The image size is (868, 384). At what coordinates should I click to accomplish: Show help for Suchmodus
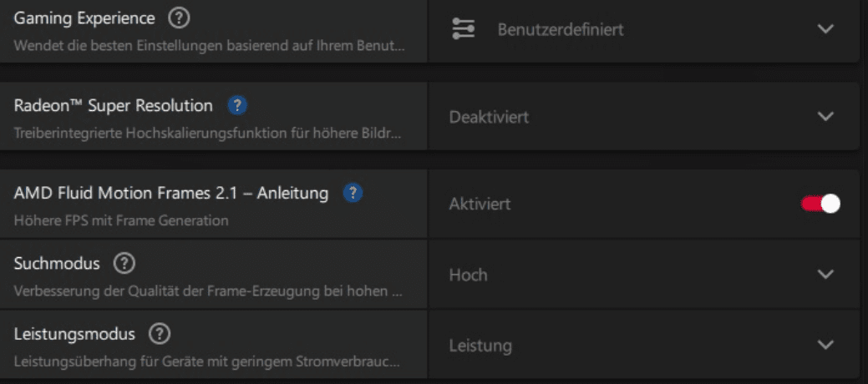pyautogui.click(x=124, y=264)
